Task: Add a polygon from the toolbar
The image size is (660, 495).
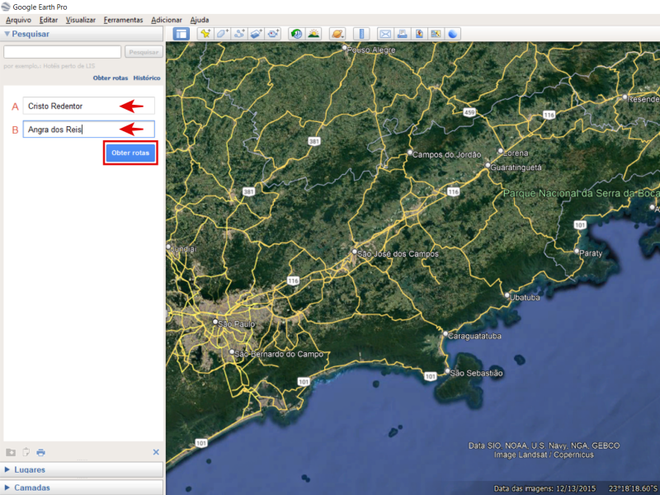Action: click(222, 34)
